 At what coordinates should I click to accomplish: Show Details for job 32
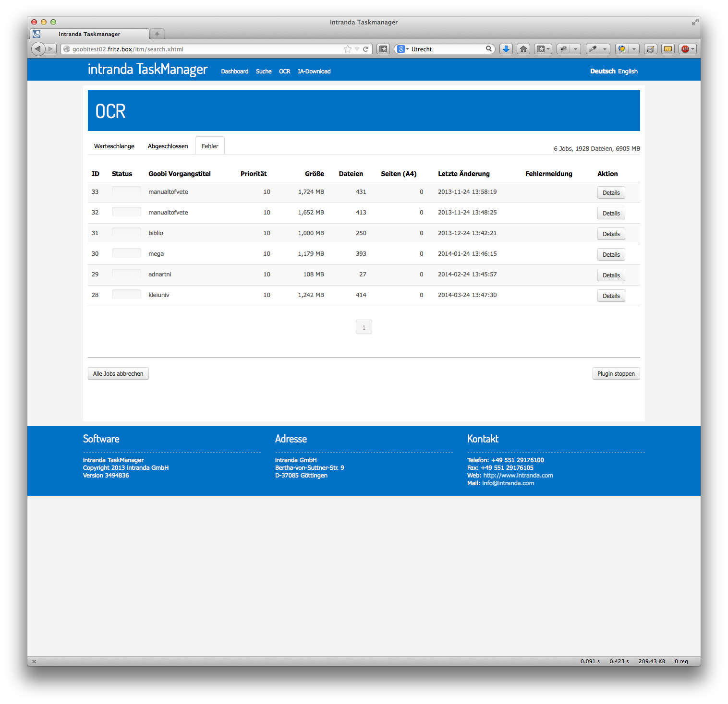pos(611,213)
